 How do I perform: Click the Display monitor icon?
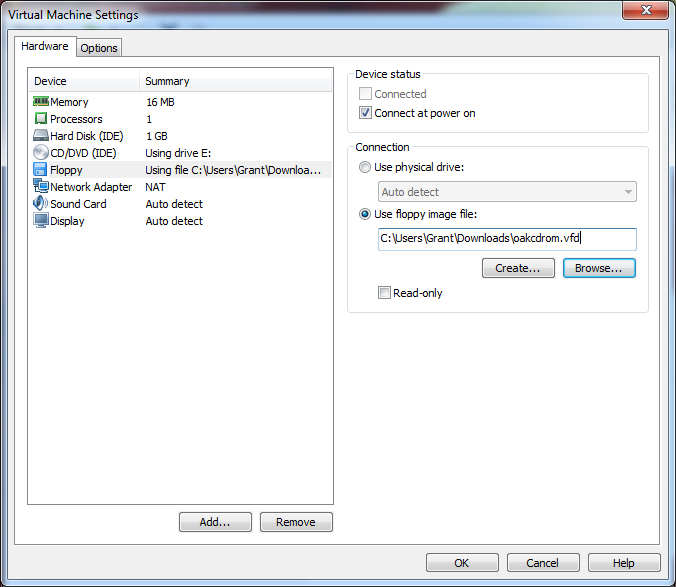(x=41, y=221)
